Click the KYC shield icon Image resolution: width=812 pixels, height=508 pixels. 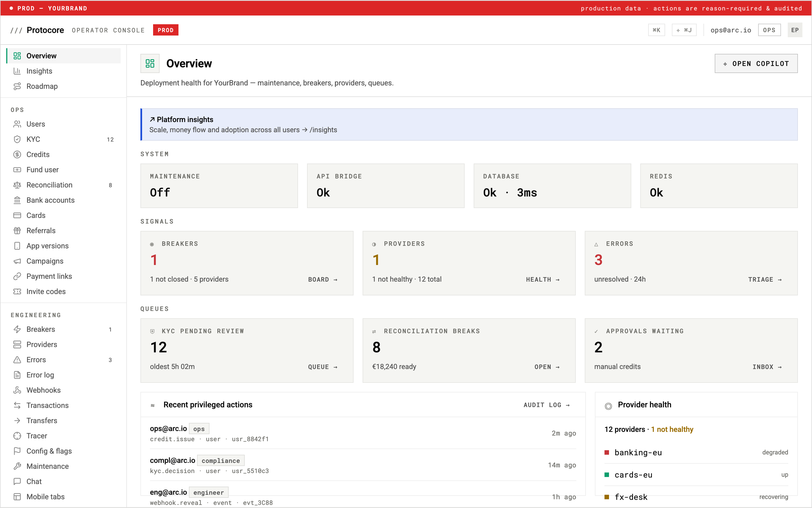[17, 139]
